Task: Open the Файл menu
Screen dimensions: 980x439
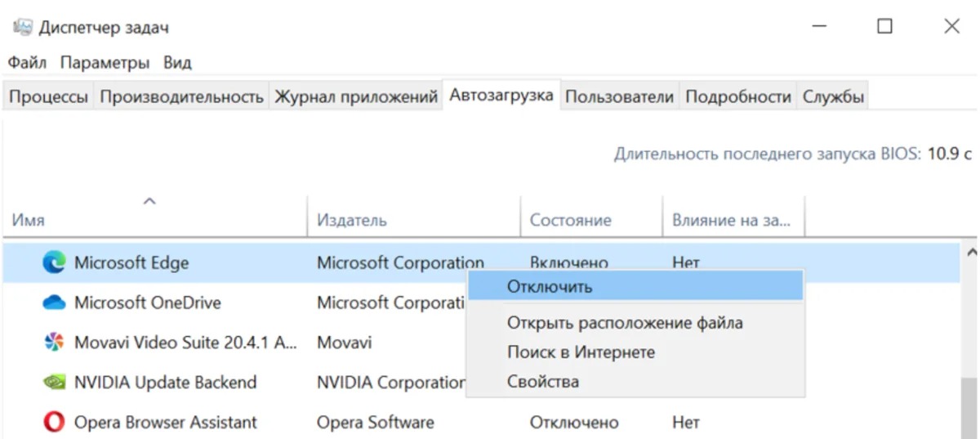Action: [28, 62]
